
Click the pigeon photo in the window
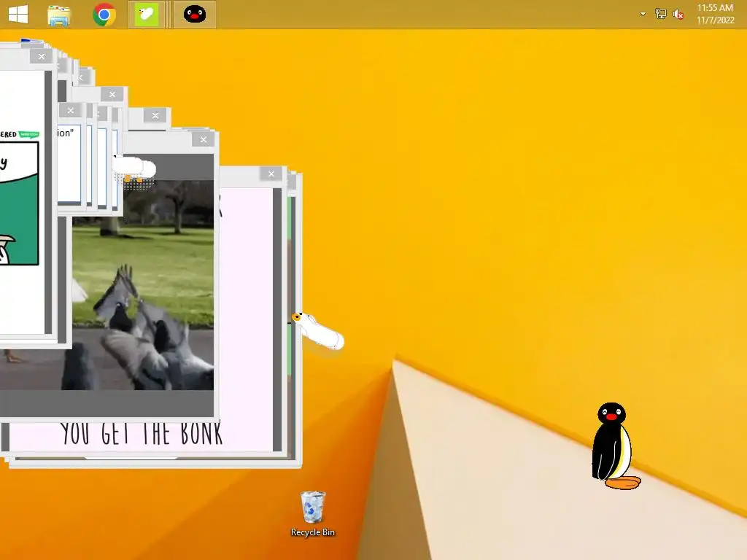143,285
